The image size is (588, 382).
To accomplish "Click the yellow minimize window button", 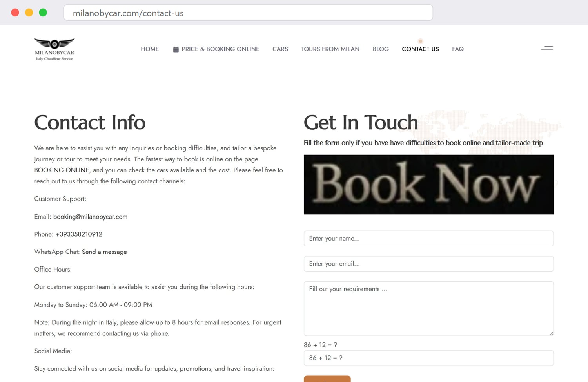I will coord(29,13).
